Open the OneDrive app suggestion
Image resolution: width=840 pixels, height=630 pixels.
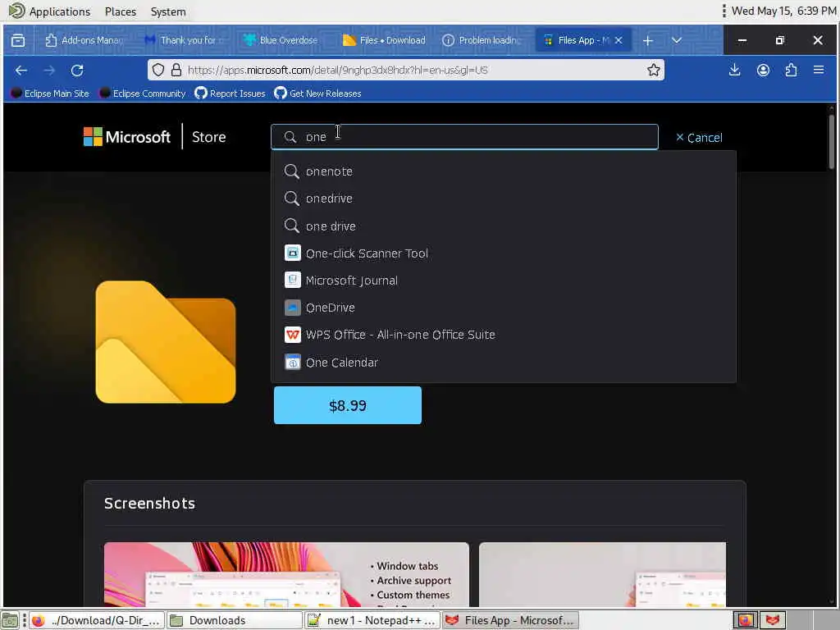coord(504,308)
